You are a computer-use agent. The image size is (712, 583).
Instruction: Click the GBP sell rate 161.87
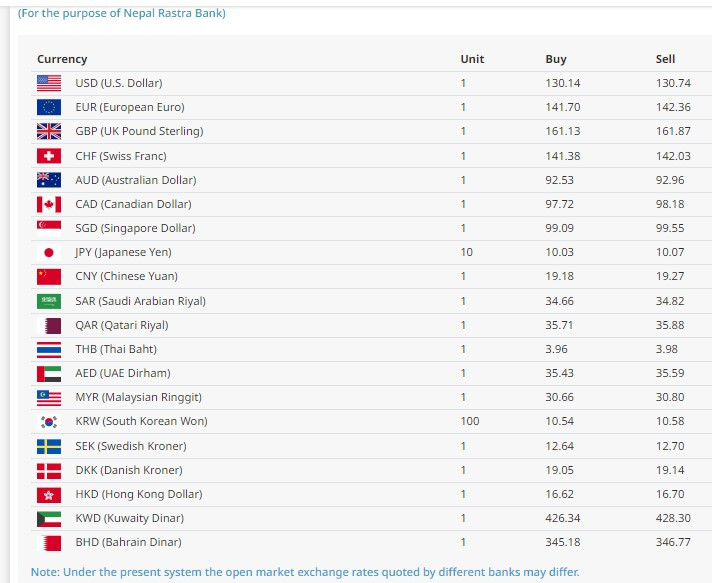673,131
